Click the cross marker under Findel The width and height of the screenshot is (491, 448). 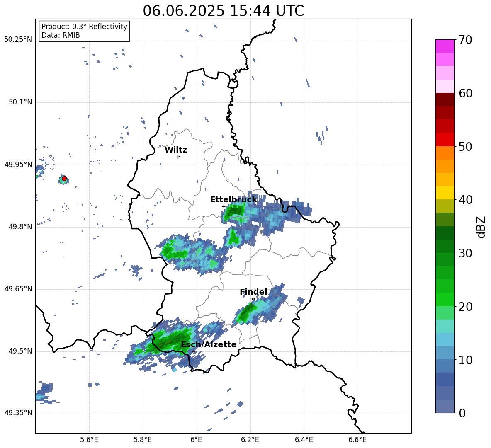click(x=253, y=299)
